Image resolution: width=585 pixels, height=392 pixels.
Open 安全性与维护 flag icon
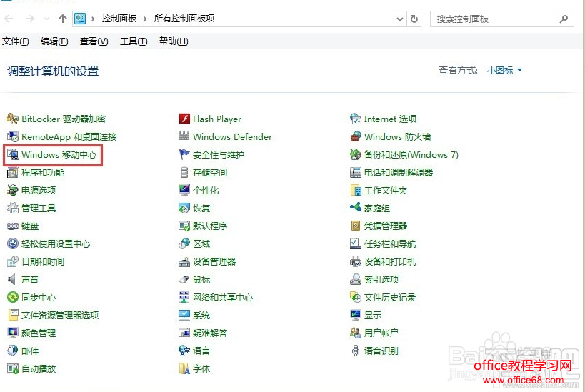coord(184,154)
